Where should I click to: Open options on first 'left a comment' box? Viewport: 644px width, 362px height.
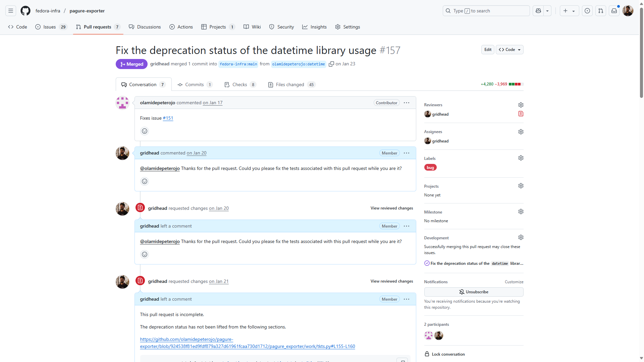coord(407,226)
